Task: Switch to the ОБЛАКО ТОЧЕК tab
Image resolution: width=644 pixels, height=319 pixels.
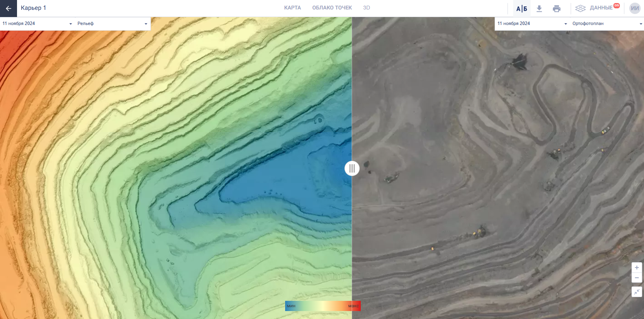Action: 332,8
